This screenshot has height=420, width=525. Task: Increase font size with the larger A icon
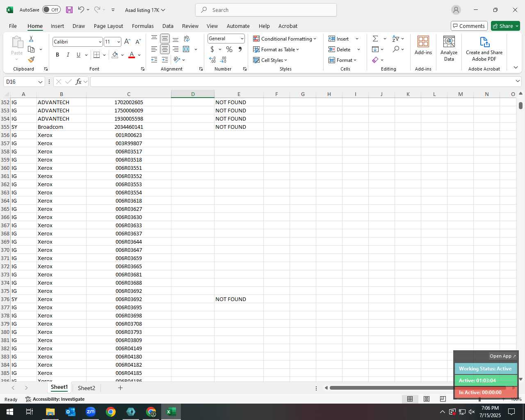coord(127,41)
